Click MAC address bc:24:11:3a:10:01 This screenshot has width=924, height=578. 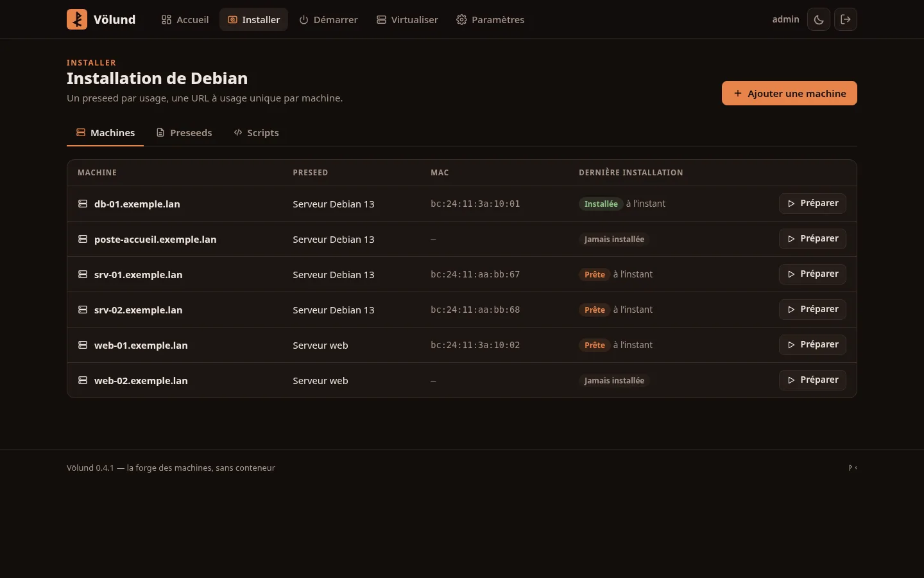tap(475, 204)
